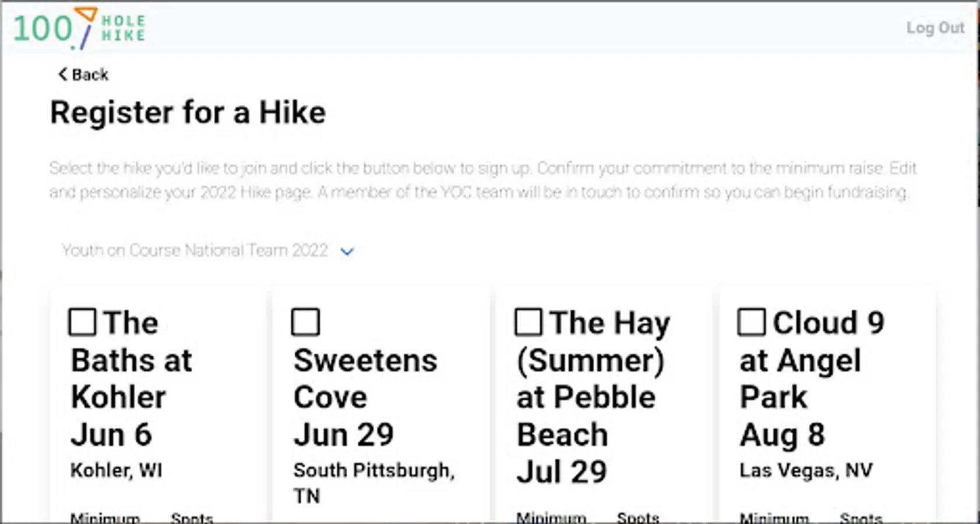This screenshot has height=524, width=980.
Task: Click the Register for a Hike heading
Action: coord(188,112)
